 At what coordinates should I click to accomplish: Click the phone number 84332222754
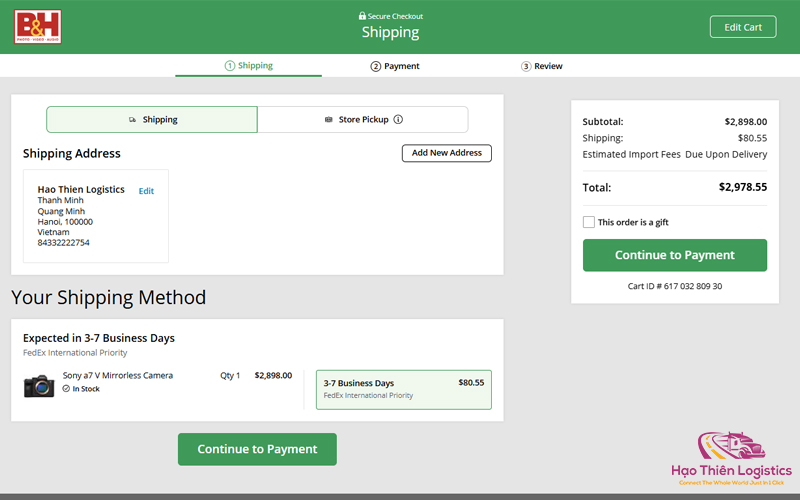[63, 243]
